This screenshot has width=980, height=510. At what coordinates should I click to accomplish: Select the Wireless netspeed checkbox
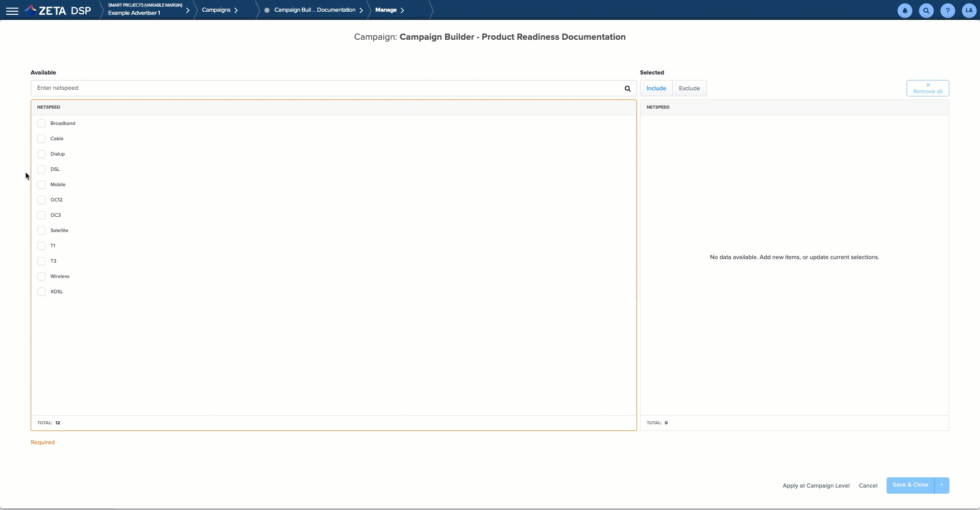41,276
